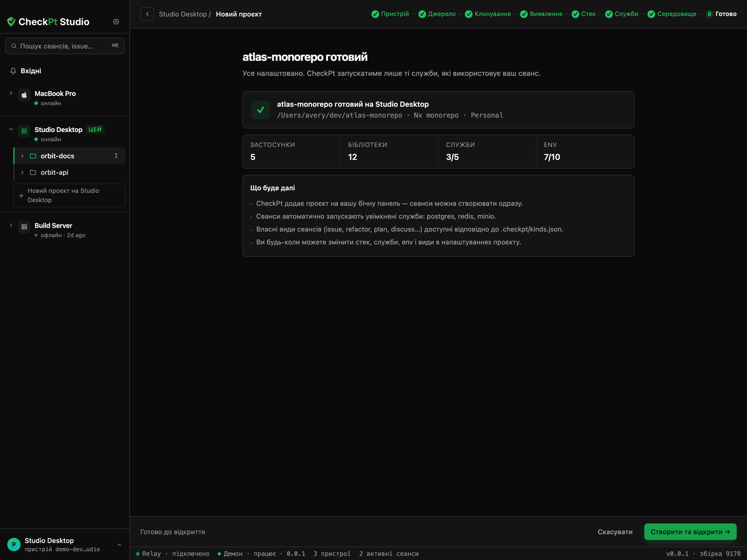
Task: Click the ЗАСТОСУНКИ 5 stat cell
Action: click(x=291, y=152)
